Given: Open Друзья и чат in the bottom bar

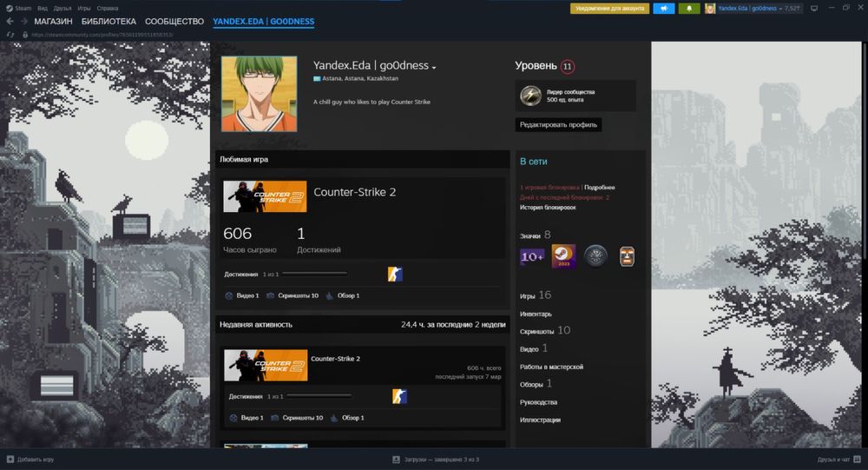Looking at the screenshot, I should (x=837, y=459).
